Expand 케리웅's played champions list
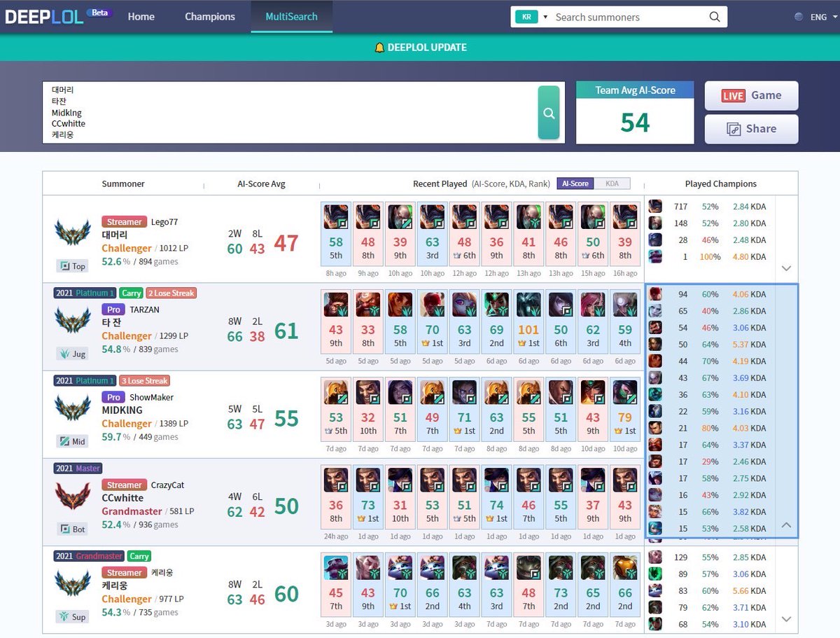The image size is (840, 638). [x=786, y=619]
